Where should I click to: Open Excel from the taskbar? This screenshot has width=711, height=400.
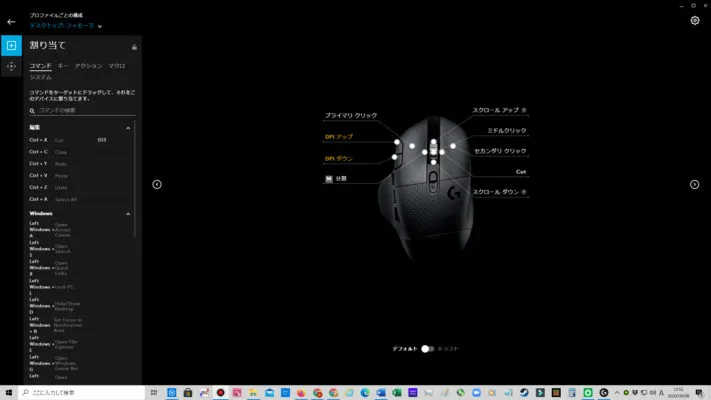click(x=397, y=393)
